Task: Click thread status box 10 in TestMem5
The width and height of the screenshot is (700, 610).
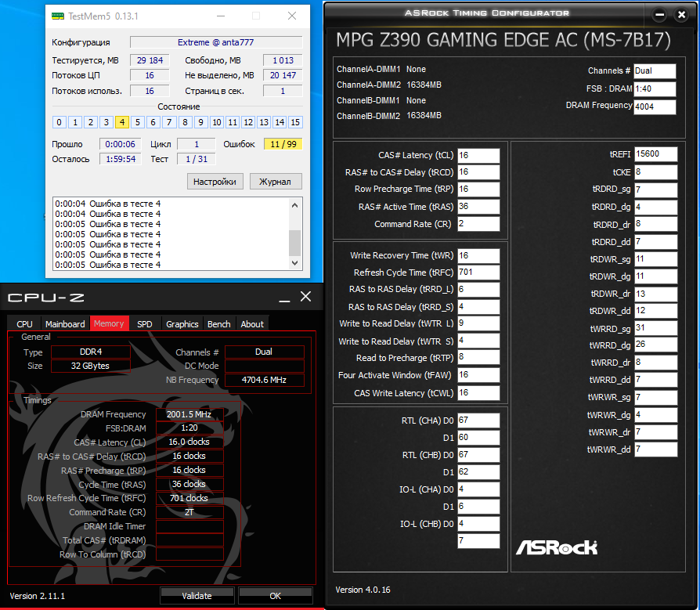Action: pos(217,122)
